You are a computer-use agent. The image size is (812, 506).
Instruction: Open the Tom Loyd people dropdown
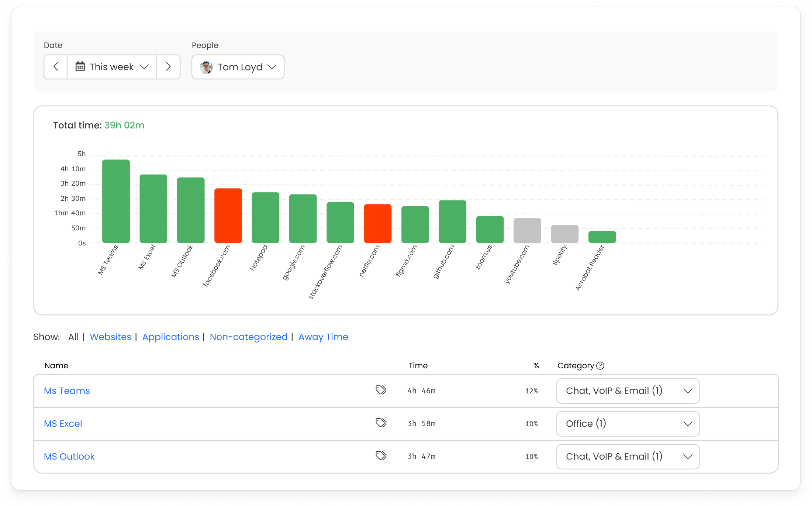coord(238,67)
